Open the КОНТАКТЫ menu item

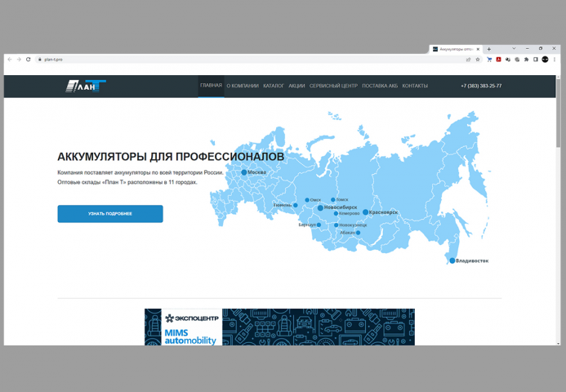click(x=415, y=86)
